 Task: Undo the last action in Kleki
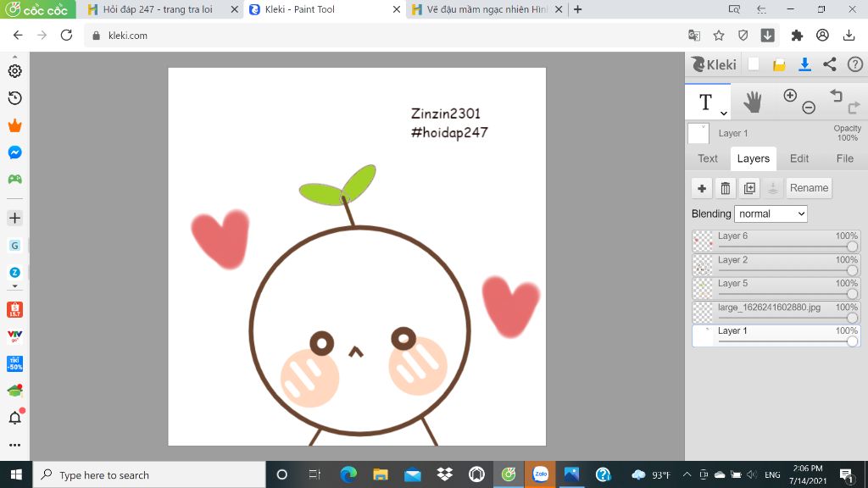[x=836, y=96]
